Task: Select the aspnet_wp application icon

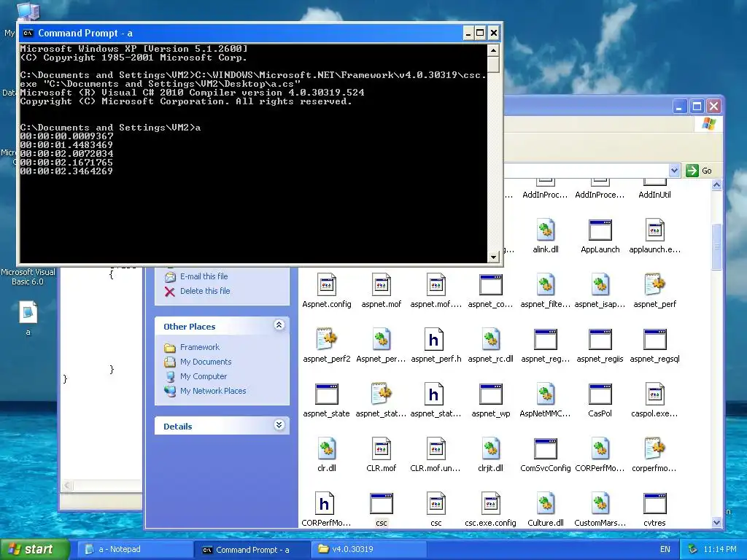Action: [x=491, y=394]
